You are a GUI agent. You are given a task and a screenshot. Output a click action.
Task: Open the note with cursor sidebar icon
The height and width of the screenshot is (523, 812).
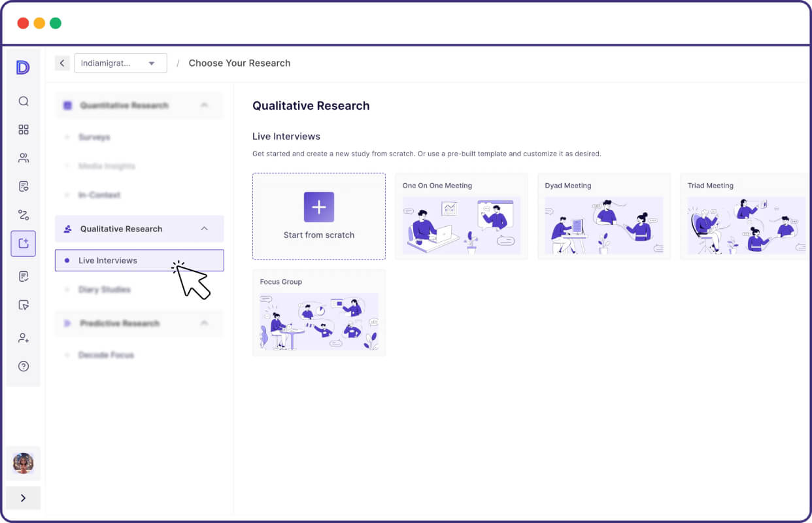(x=24, y=305)
